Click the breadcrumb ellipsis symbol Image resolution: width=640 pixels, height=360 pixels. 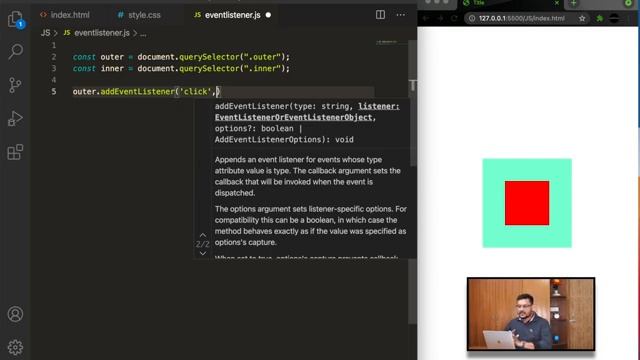pyautogui.click(x=143, y=34)
